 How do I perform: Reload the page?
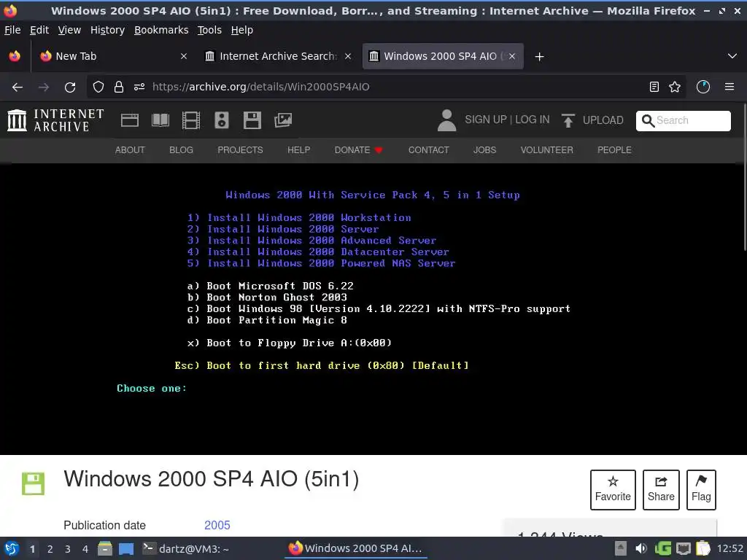(70, 87)
